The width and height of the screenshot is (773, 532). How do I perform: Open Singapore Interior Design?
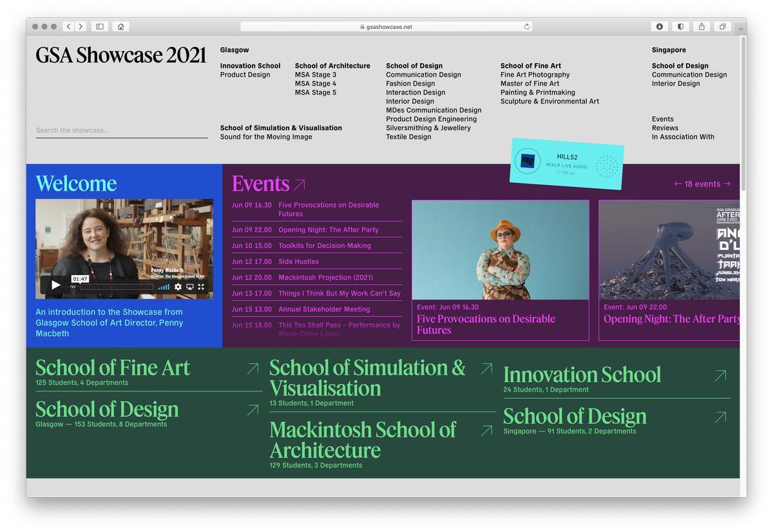point(676,84)
